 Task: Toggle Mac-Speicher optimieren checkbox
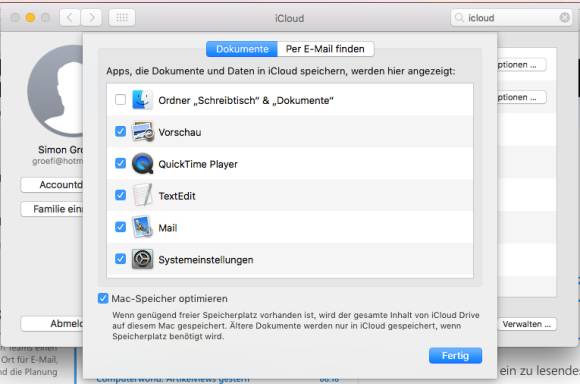pyautogui.click(x=103, y=298)
